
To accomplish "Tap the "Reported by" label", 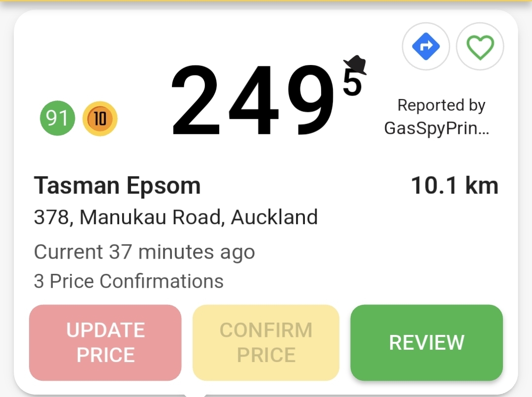I will click(441, 105).
